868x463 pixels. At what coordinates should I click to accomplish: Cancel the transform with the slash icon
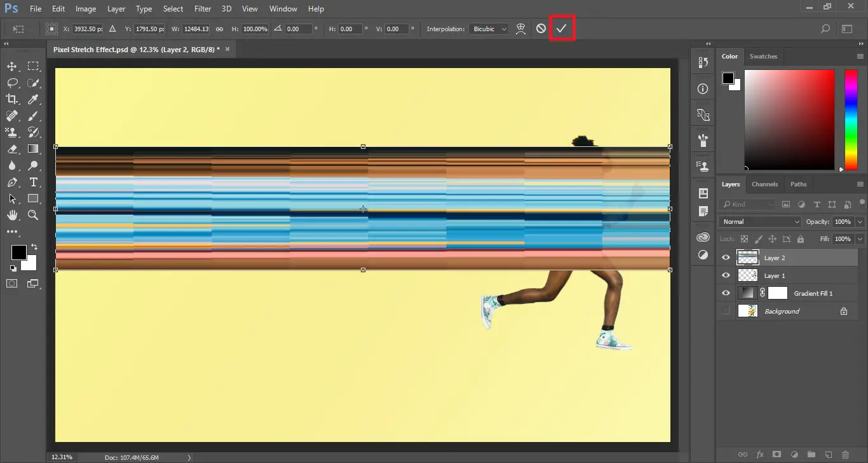(539, 28)
